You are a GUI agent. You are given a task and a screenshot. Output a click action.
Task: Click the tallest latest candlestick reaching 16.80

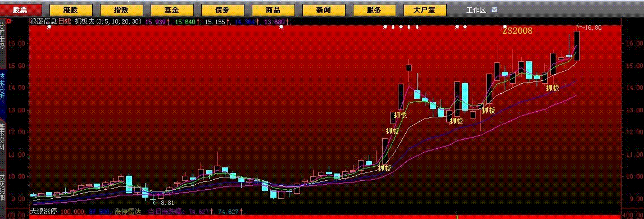[x=577, y=46]
